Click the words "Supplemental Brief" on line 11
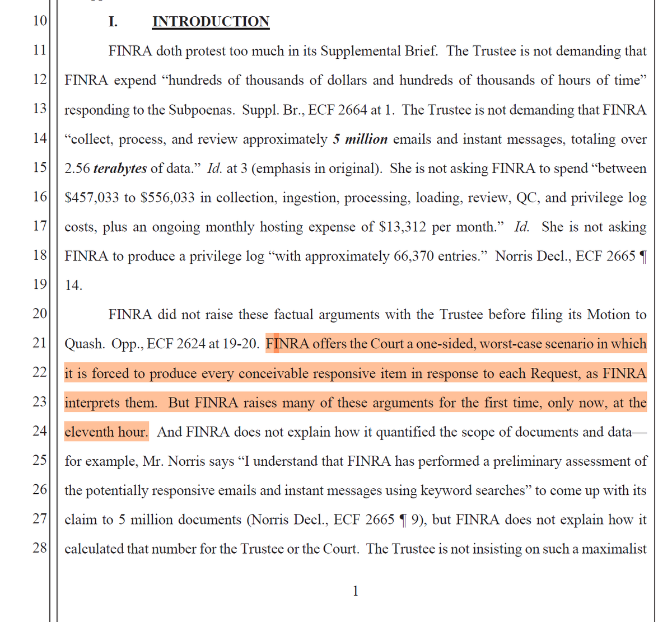Screen dimensions: 672x622 point(379,51)
